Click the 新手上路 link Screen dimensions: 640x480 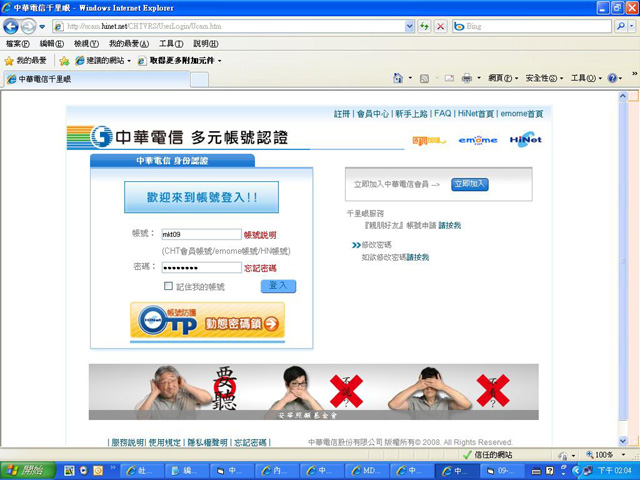pyautogui.click(x=411, y=114)
